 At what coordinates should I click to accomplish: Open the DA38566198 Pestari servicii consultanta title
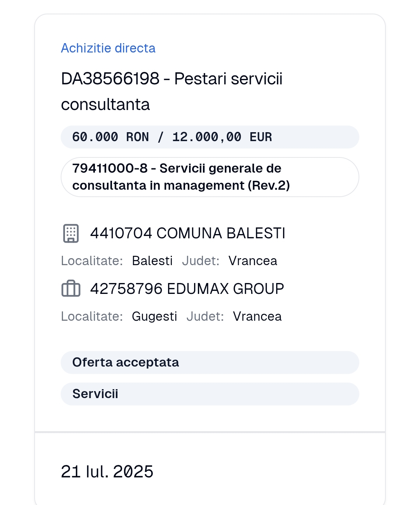coord(171,91)
